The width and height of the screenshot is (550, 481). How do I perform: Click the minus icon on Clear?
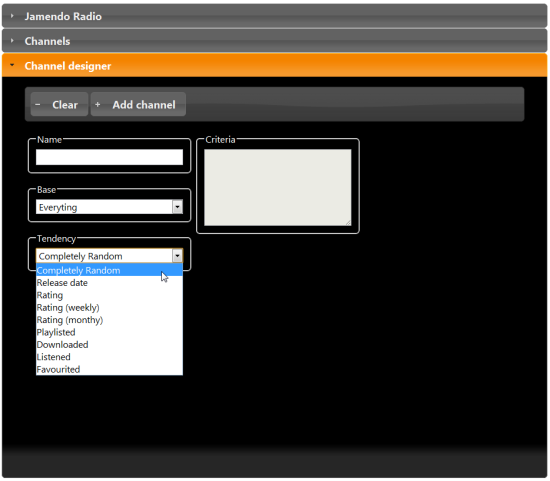point(38,105)
